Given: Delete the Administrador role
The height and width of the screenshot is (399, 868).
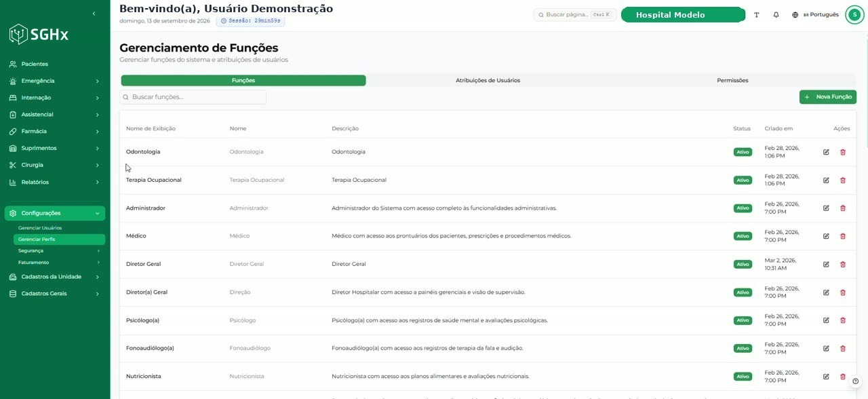Looking at the screenshot, I should click(x=843, y=208).
